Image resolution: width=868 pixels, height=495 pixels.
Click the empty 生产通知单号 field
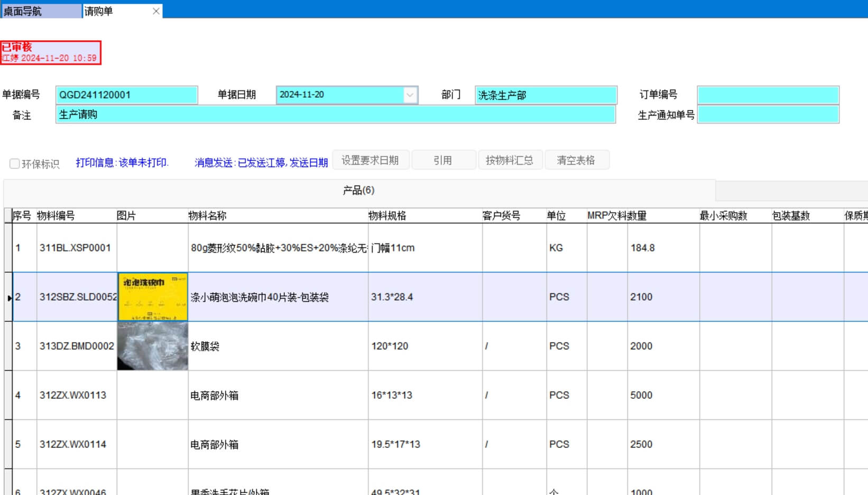pos(768,115)
